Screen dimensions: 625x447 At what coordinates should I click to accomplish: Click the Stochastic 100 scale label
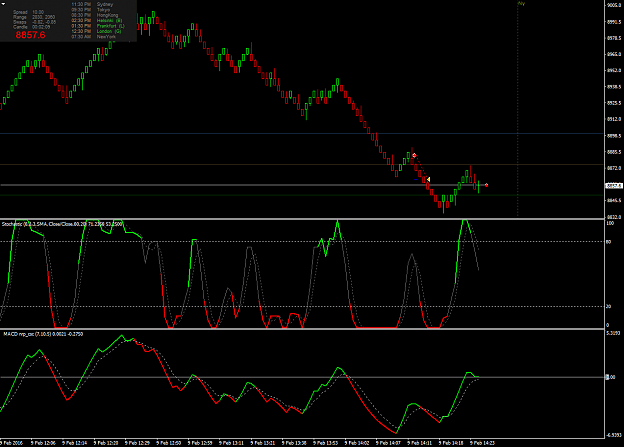tap(610, 224)
